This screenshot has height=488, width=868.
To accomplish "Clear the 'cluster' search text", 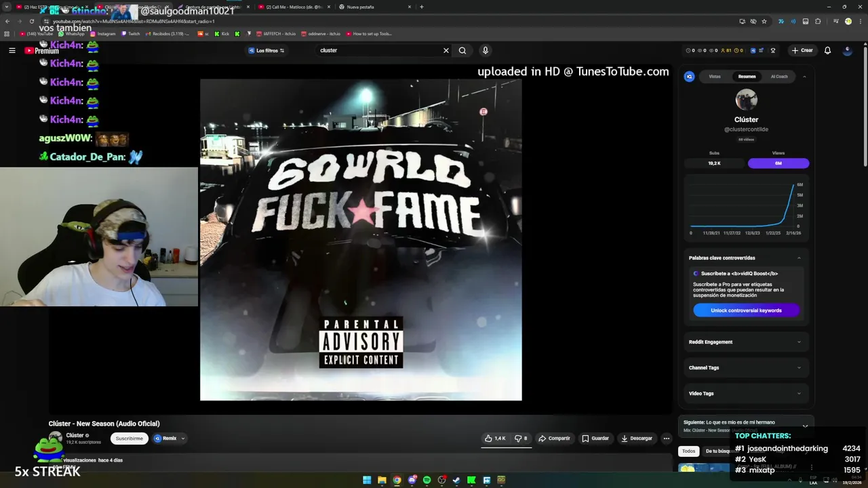I will pyautogui.click(x=446, y=50).
